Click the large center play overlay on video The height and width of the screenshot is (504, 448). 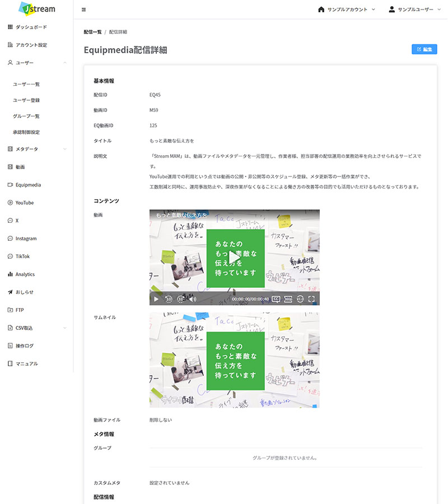click(235, 257)
